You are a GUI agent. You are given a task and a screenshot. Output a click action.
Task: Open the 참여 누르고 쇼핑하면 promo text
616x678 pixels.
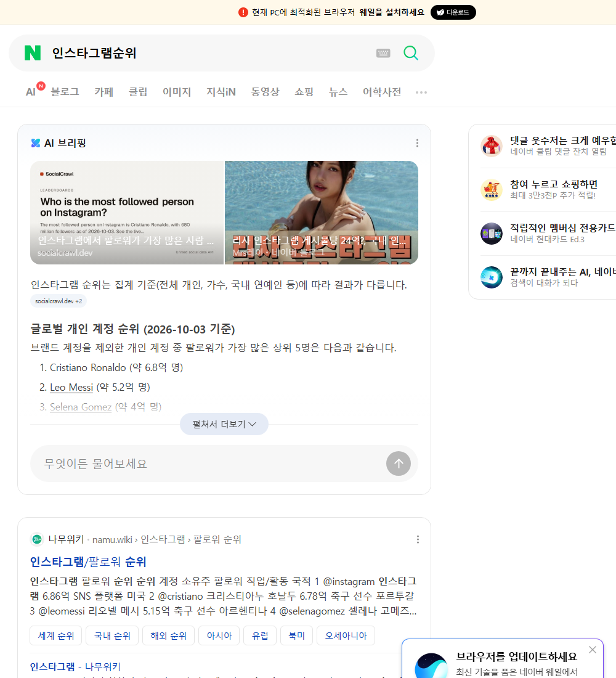click(x=554, y=184)
